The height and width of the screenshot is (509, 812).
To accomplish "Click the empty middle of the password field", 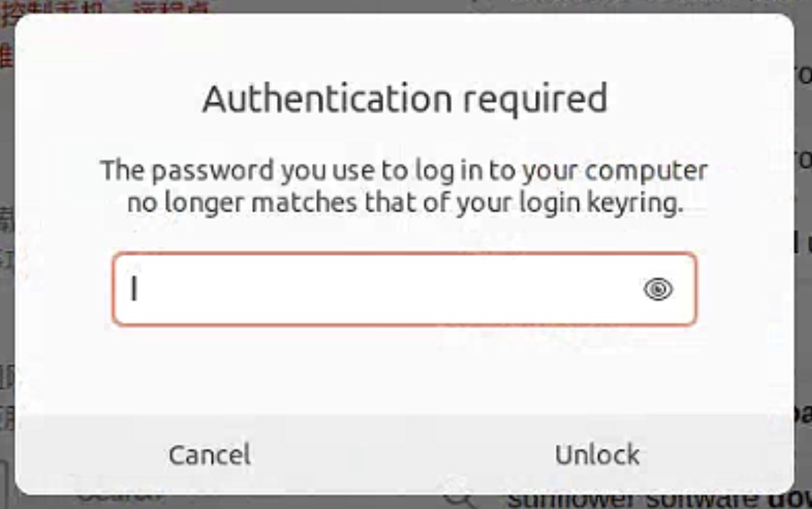I will click(391, 289).
